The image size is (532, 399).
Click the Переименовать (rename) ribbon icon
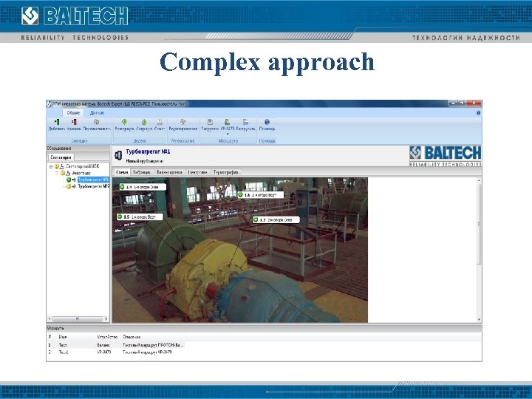coord(97,122)
